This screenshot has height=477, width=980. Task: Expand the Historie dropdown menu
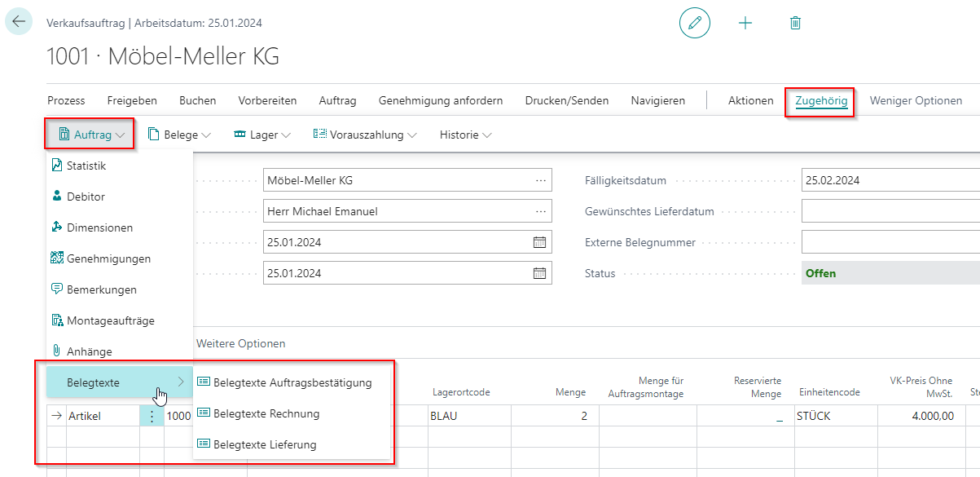[465, 135]
